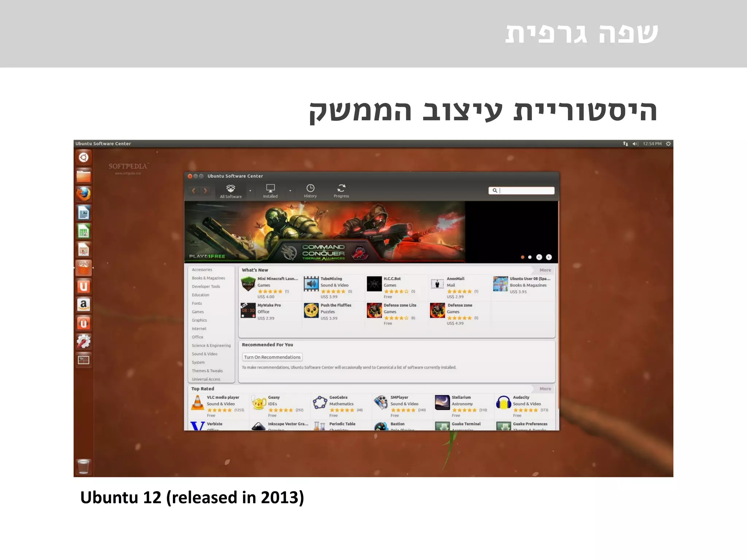Open the Ubuntu Dash home launcher icon
Image resolution: width=747 pixels, height=560 pixels.
point(84,157)
